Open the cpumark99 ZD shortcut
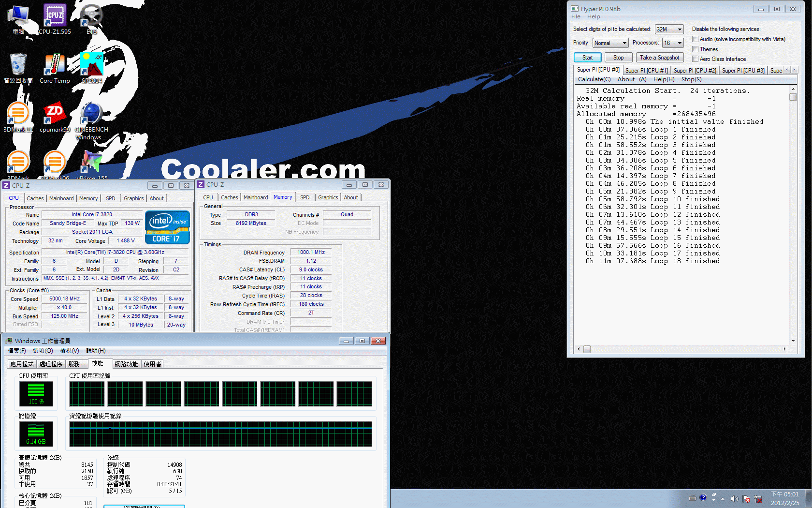 click(55, 117)
